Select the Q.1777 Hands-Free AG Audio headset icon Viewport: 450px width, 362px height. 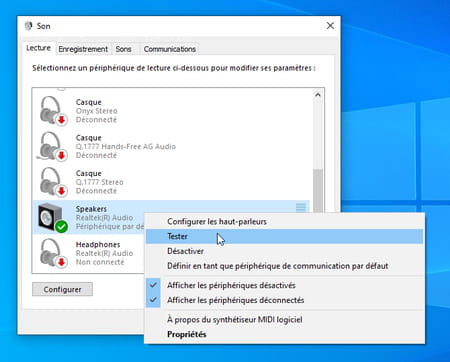pos(53,146)
